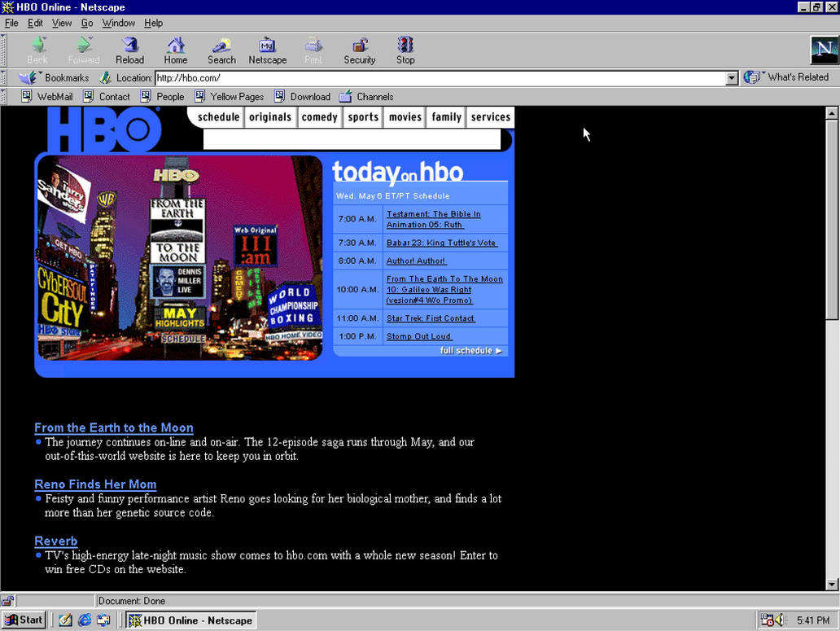Open the Go menu

[86, 23]
